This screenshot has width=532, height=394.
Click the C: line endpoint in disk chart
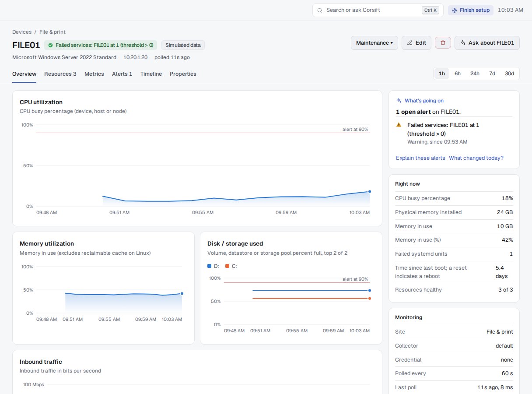coord(370,299)
